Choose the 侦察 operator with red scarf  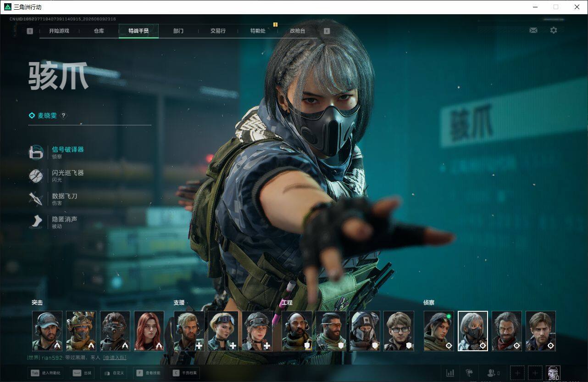507,331
